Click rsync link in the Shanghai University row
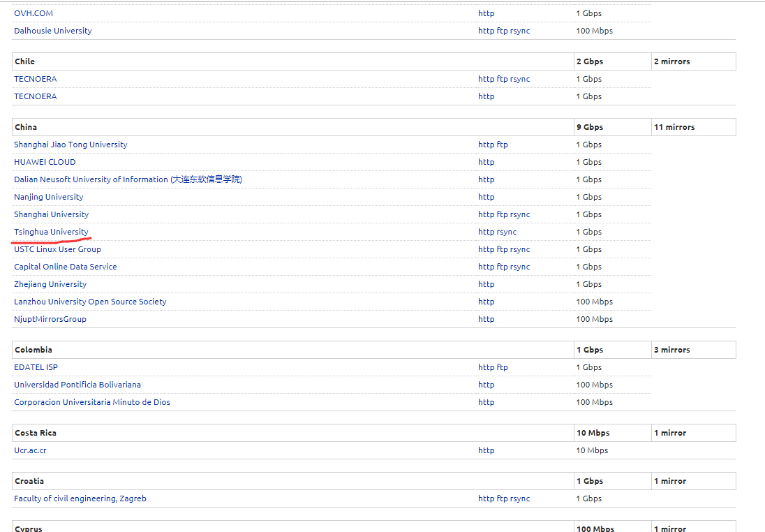 point(520,214)
